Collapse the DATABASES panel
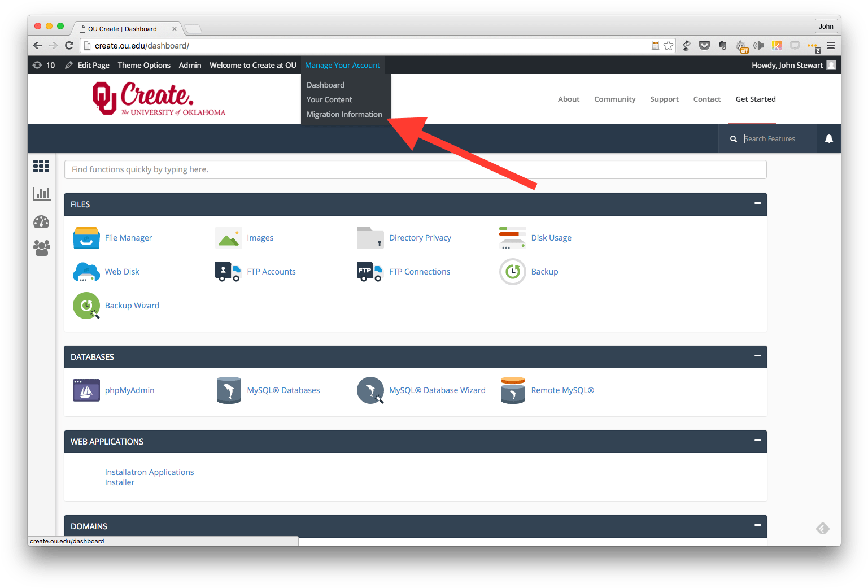This screenshot has height=588, width=868. click(757, 356)
